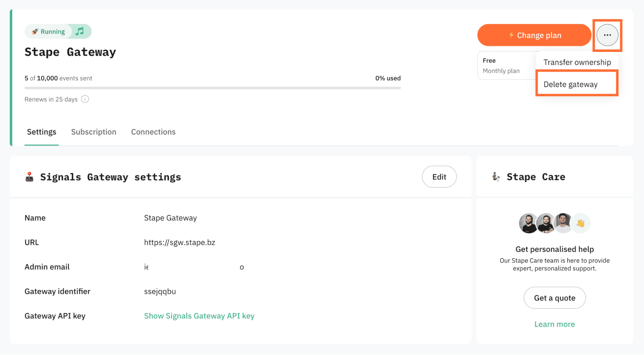
Task: Click the waving hand emoji avatar
Action: 581,223
